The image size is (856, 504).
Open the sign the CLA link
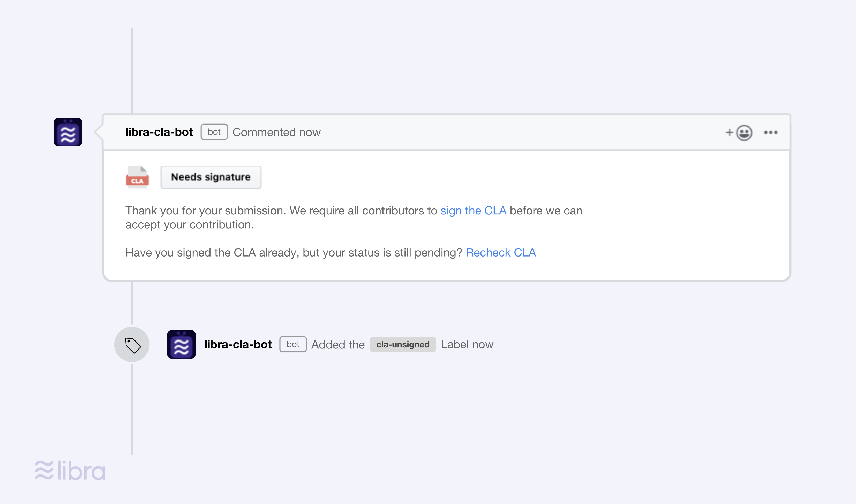click(x=473, y=211)
